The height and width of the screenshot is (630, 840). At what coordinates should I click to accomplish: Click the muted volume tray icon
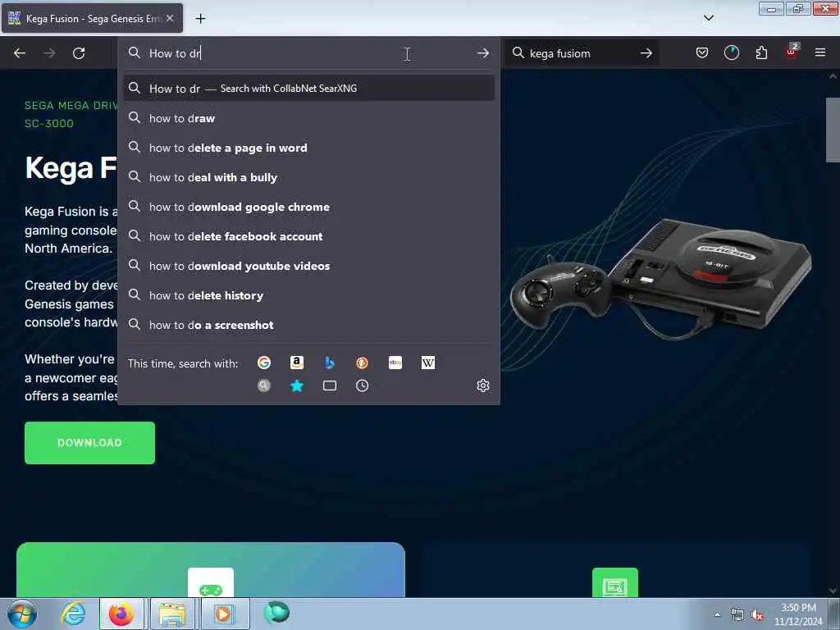pyautogui.click(x=757, y=615)
